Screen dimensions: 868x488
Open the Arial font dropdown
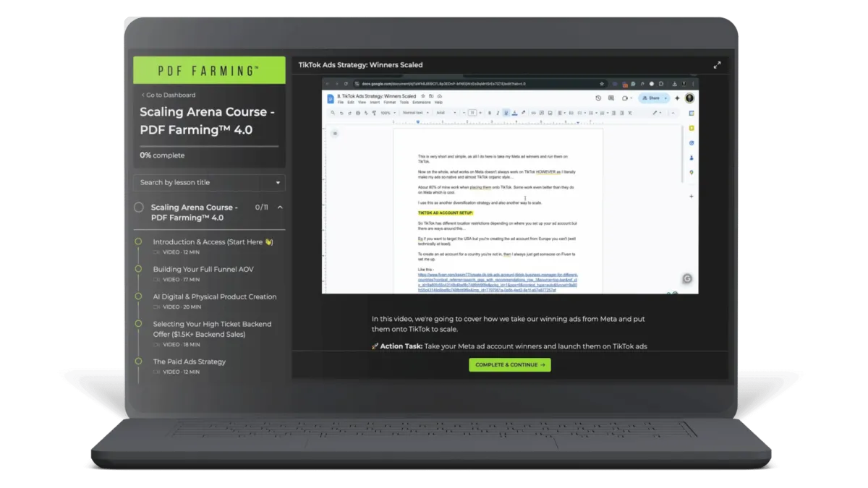click(x=445, y=113)
